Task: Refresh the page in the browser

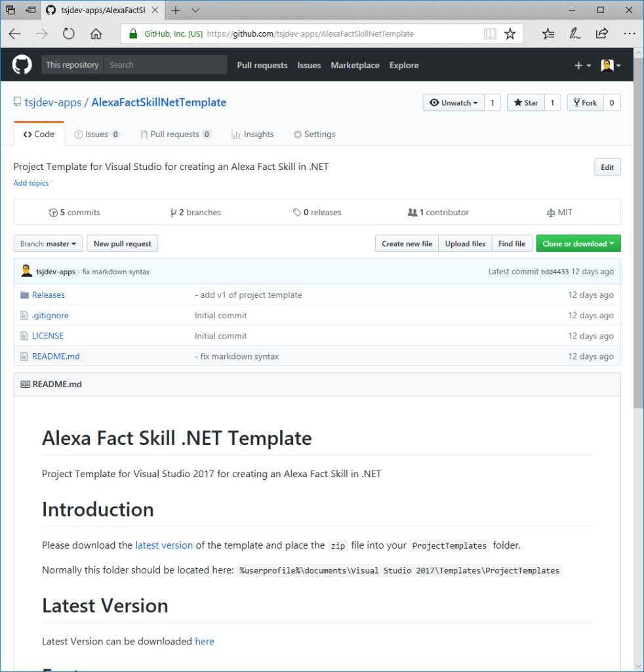Action: 68,34
